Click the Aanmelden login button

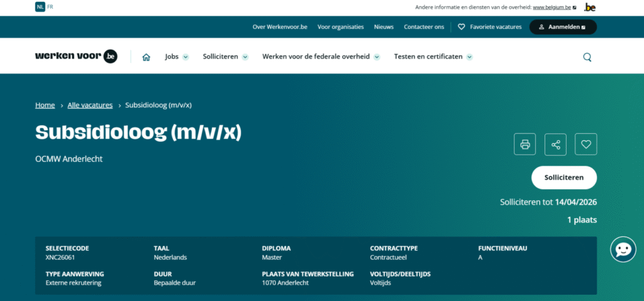click(x=562, y=27)
